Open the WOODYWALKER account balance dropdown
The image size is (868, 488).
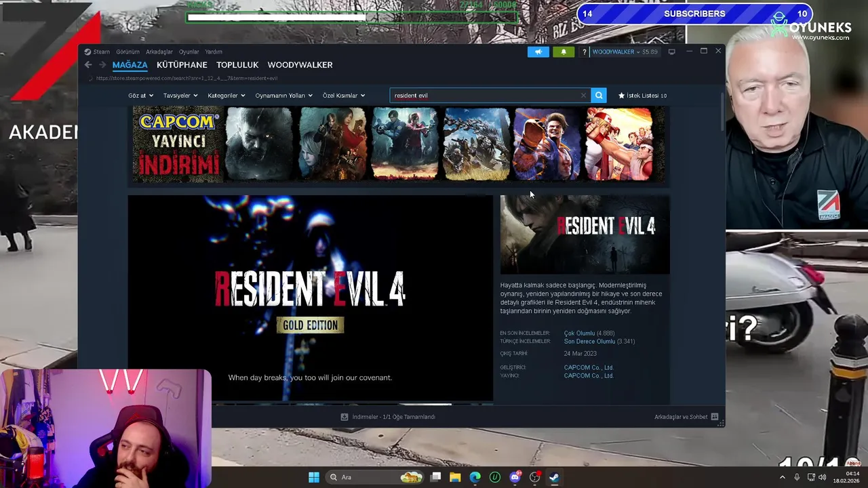point(625,52)
